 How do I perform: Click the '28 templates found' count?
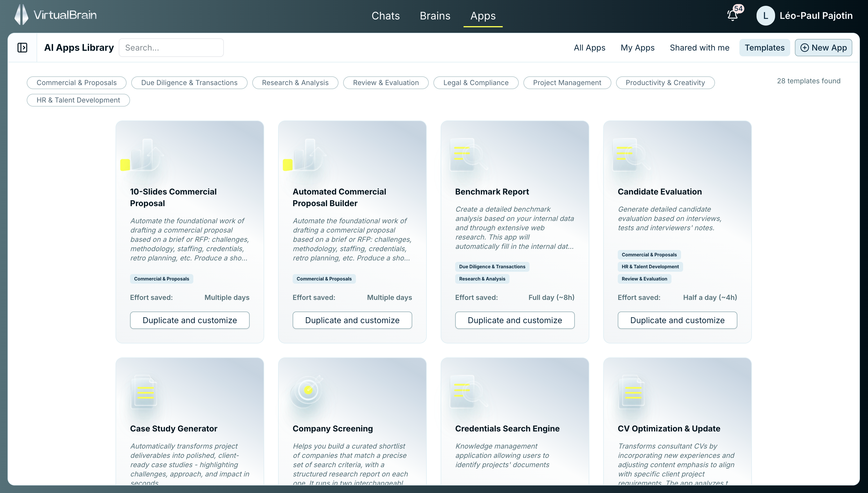(808, 81)
